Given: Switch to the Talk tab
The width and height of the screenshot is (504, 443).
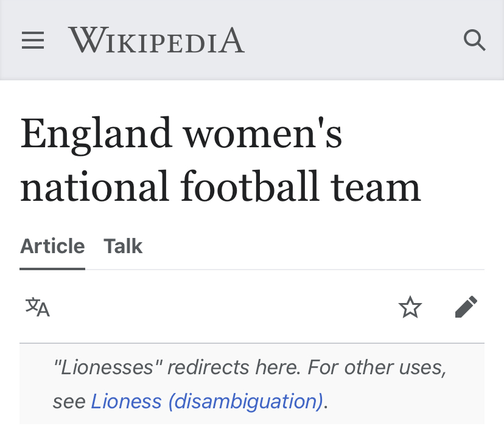Looking at the screenshot, I should tap(123, 246).
